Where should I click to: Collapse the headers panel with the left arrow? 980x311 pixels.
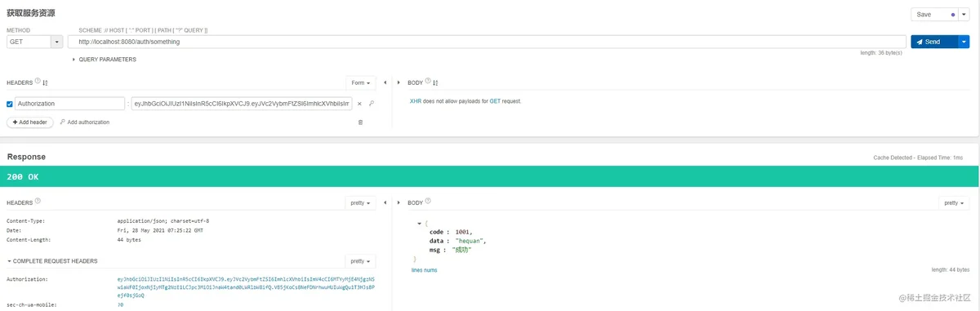point(385,82)
